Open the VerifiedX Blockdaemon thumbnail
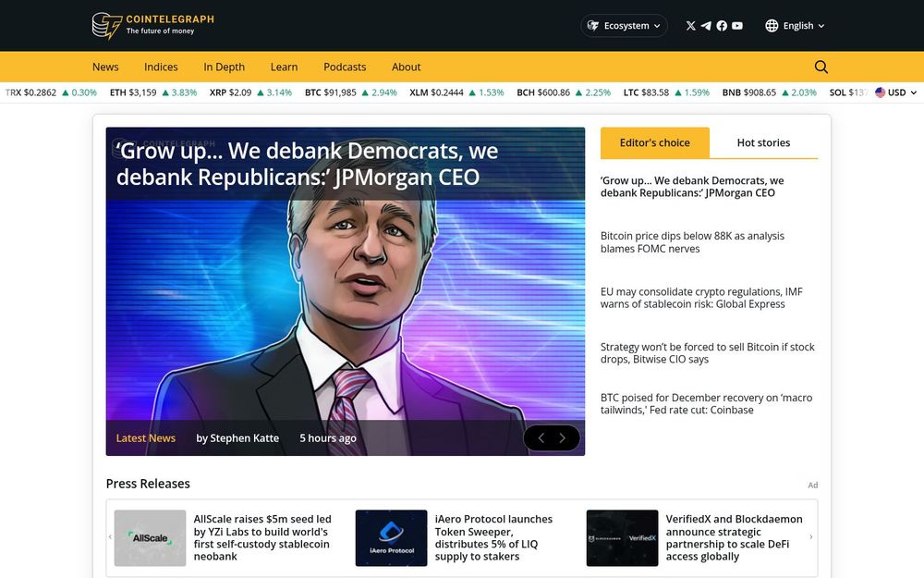 622,538
